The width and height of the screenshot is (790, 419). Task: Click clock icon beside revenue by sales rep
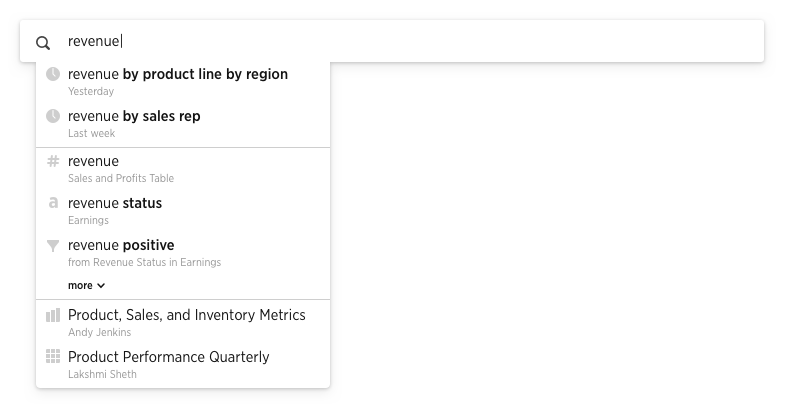tap(53, 116)
